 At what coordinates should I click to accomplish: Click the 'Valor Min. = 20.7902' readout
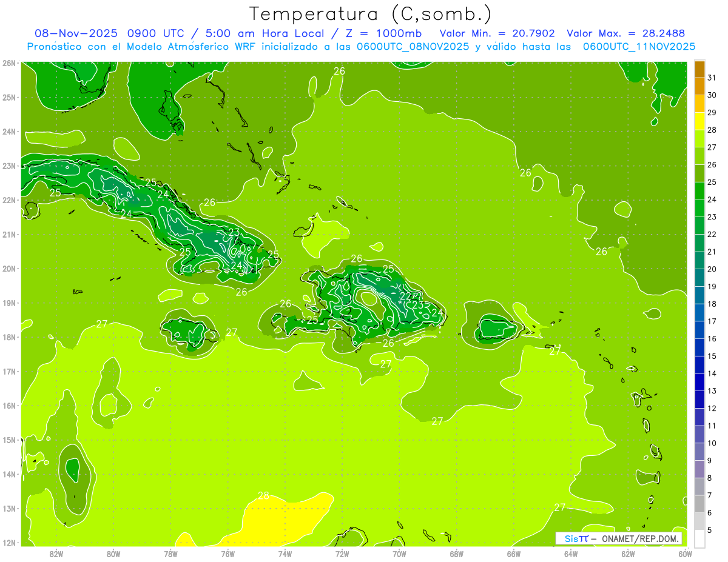click(497, 33)
